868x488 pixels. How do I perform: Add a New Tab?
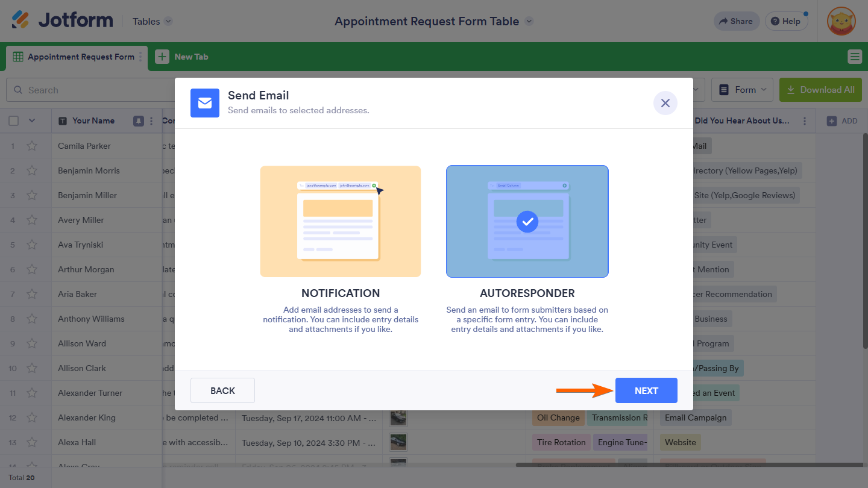[181, 57]
